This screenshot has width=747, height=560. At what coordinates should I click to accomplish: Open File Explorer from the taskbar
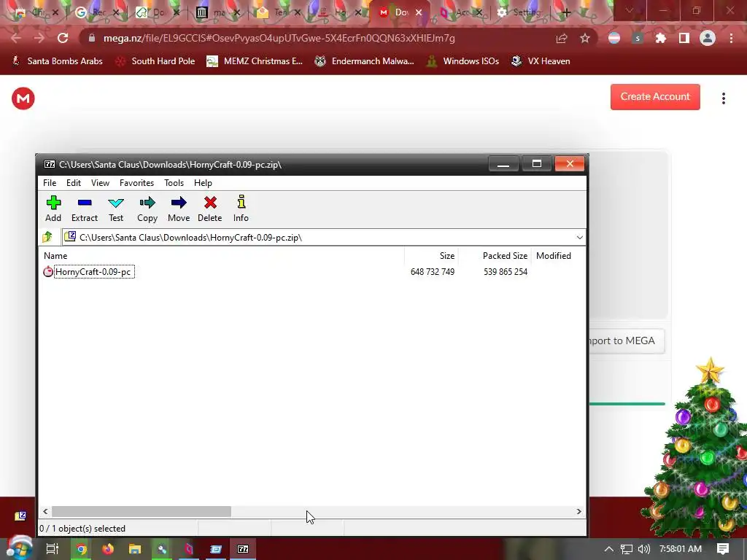click(x=135, y=549)
